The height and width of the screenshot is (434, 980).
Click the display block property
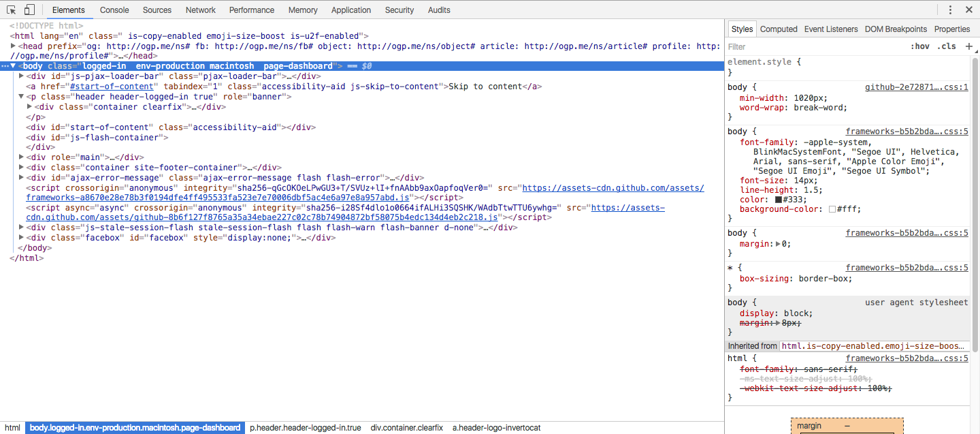776,313
